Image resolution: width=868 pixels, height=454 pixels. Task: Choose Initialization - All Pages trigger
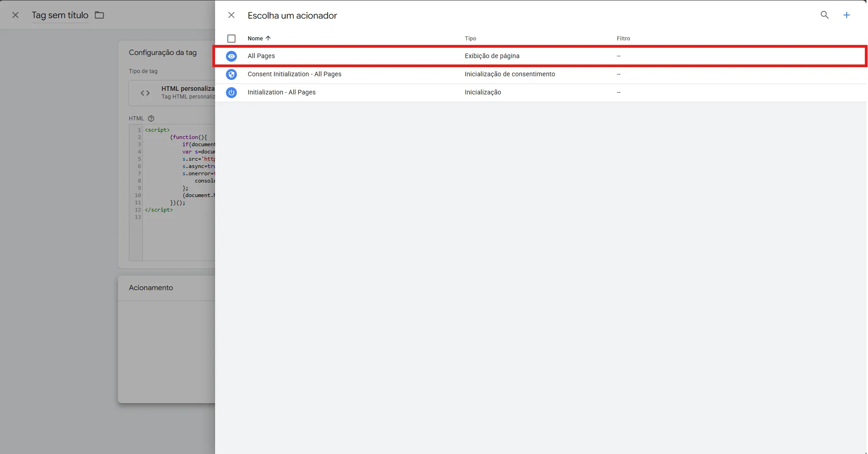point(281,92)
